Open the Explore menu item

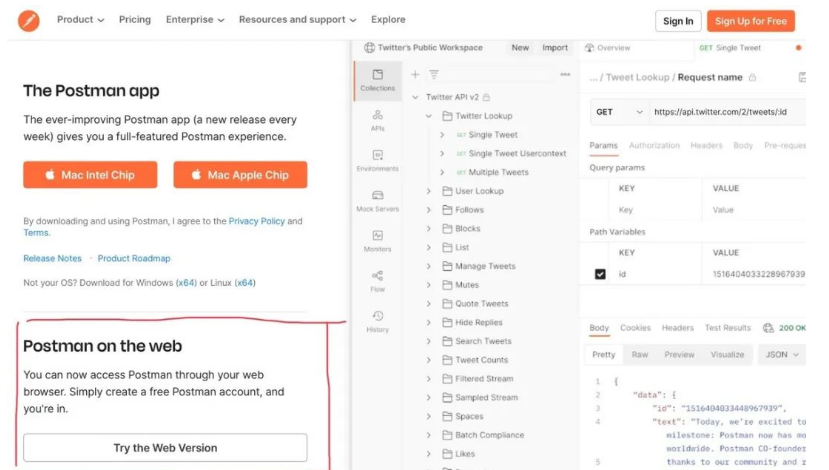point(388,20)
